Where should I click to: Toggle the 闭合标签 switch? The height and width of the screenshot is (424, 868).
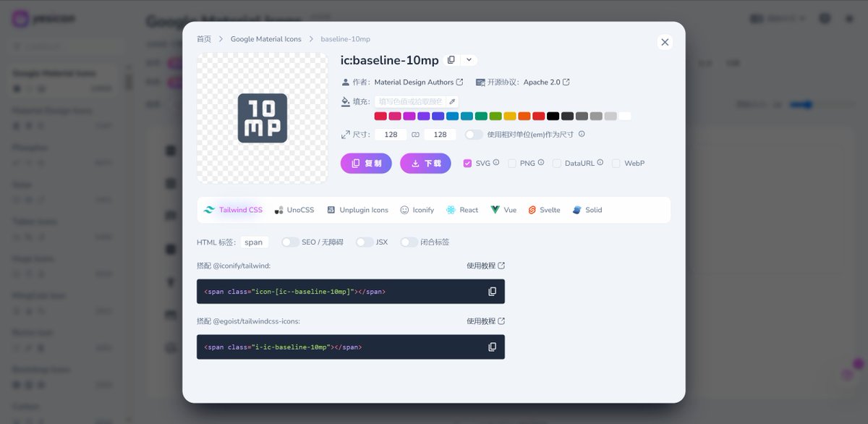point(409,242)
